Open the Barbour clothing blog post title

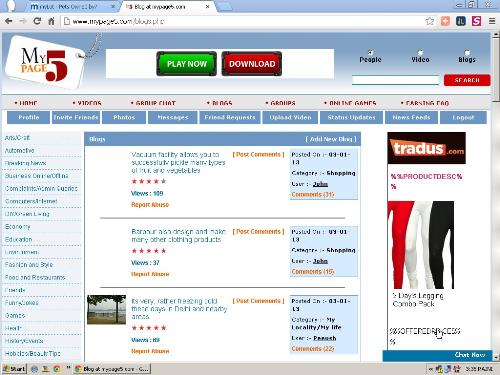178,235
